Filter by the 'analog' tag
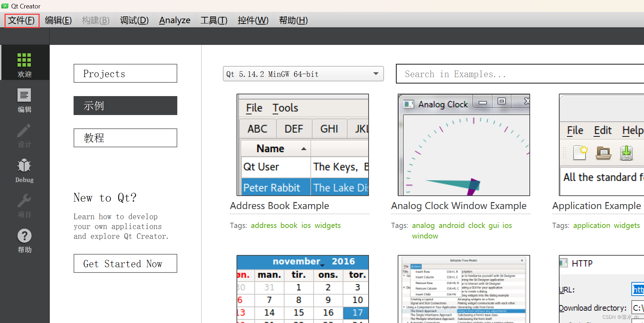644x323 pixels. pos(423,225)
